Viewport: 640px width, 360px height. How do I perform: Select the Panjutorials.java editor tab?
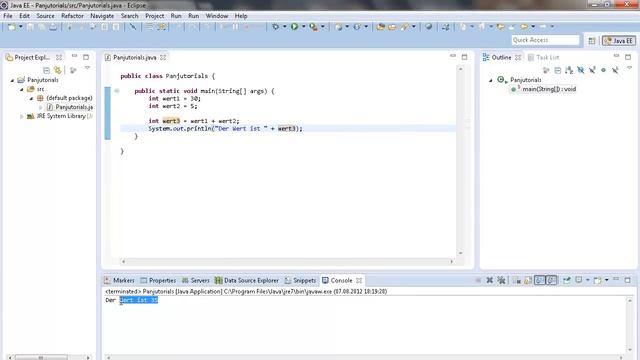[x=134, y=58]
